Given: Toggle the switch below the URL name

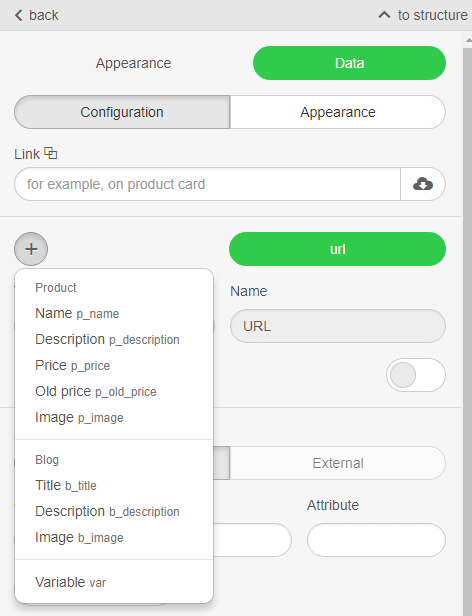Looking at the screenshot, I should tap(416, 375).
